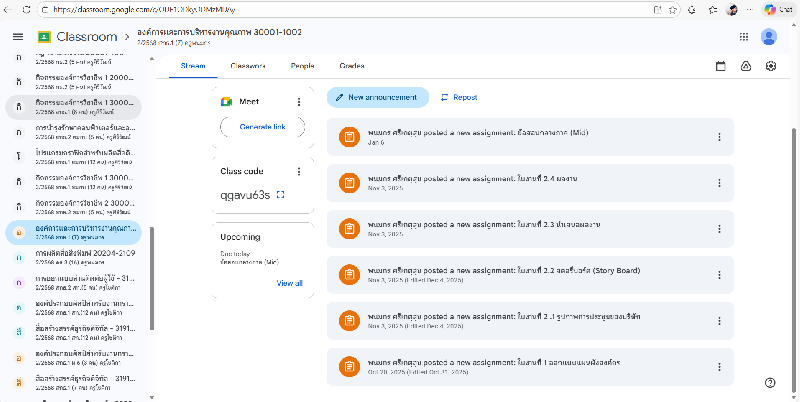Viewport: 800px width, 402px height.
Task: Open Meet card more options menu
Action: [x=298, y=102]
